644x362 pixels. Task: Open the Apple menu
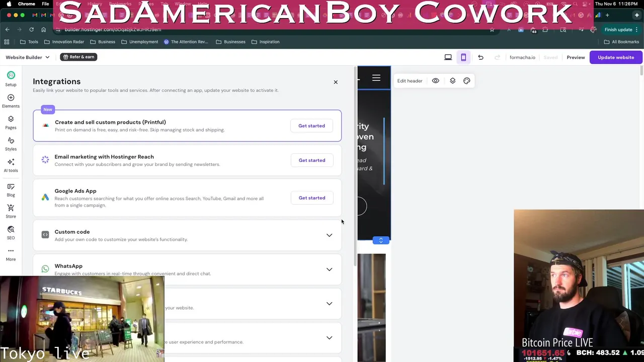[x=8, y=4]
